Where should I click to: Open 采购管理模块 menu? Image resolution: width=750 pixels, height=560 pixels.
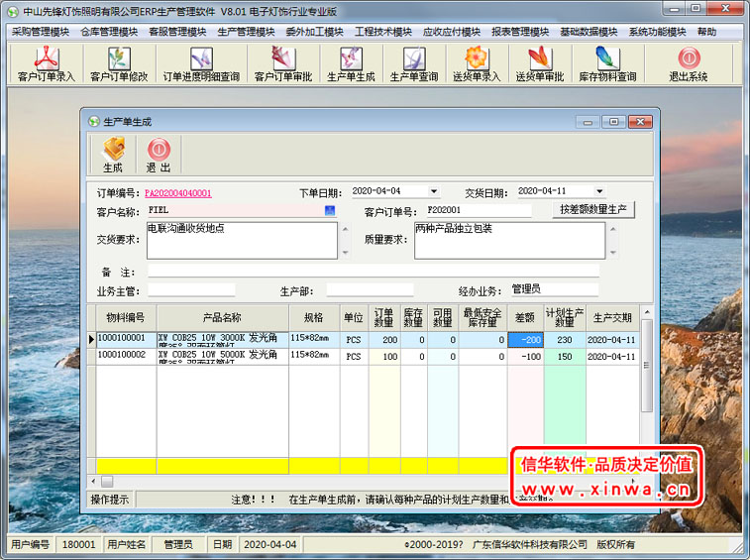tap(41, 32)
